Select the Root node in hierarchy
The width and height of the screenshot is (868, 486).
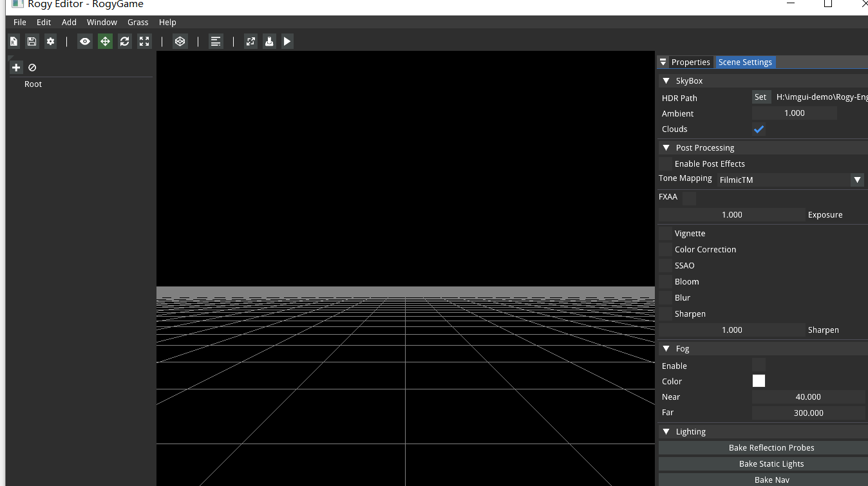(33, 84)
